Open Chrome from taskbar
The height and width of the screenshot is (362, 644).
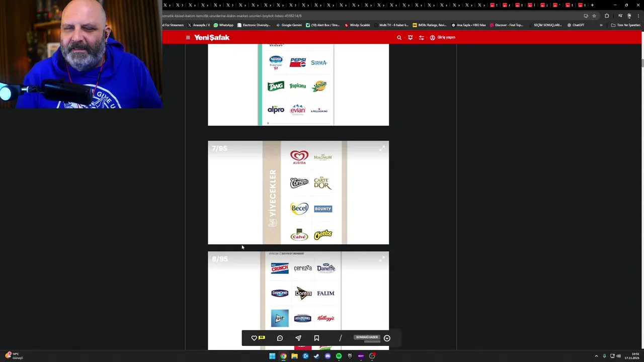coord(283,356)
